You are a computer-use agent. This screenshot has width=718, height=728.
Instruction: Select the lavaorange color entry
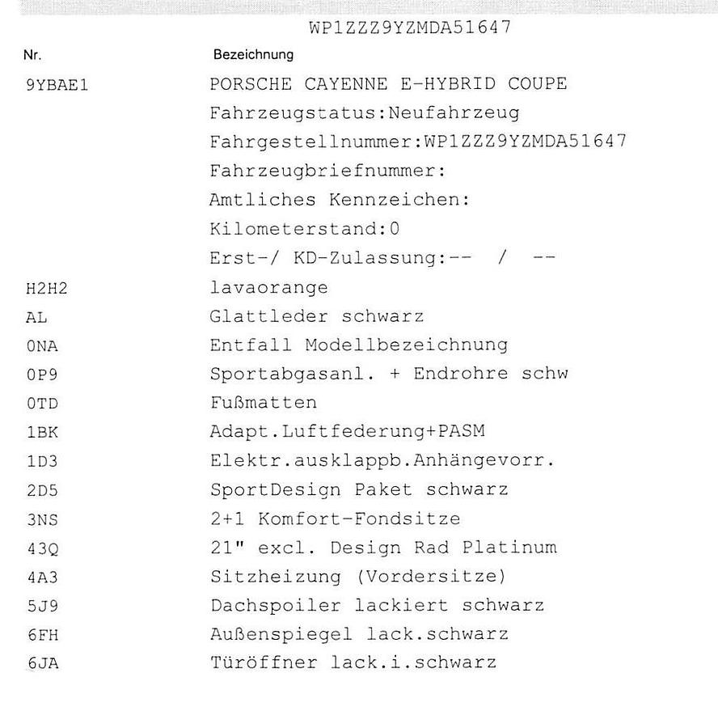pyautogui.click(x=268, y=287)
